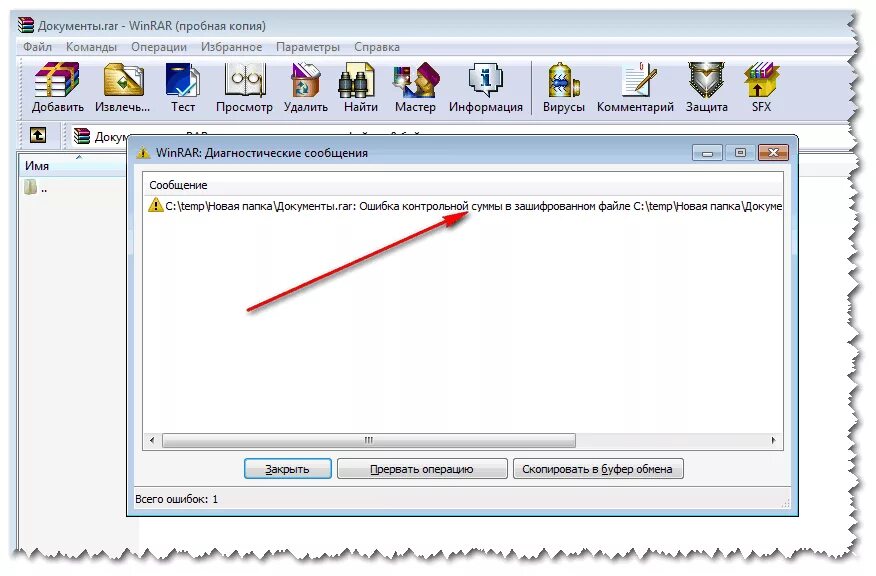
Task: Close the diagnostic messages dialog with X
Action: point(773,153)
